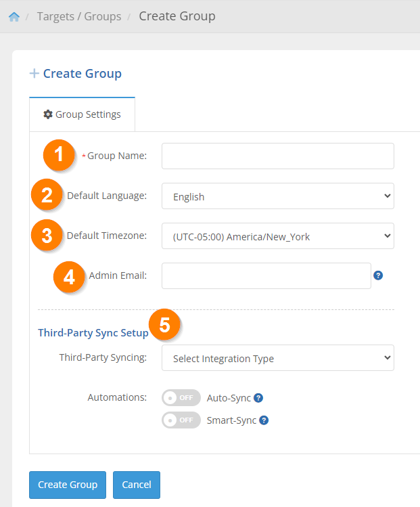Image resolution: width=420 pixels, height=507 pixels.
Task: Select the Group Settings tab
Action: pos(82,114)
